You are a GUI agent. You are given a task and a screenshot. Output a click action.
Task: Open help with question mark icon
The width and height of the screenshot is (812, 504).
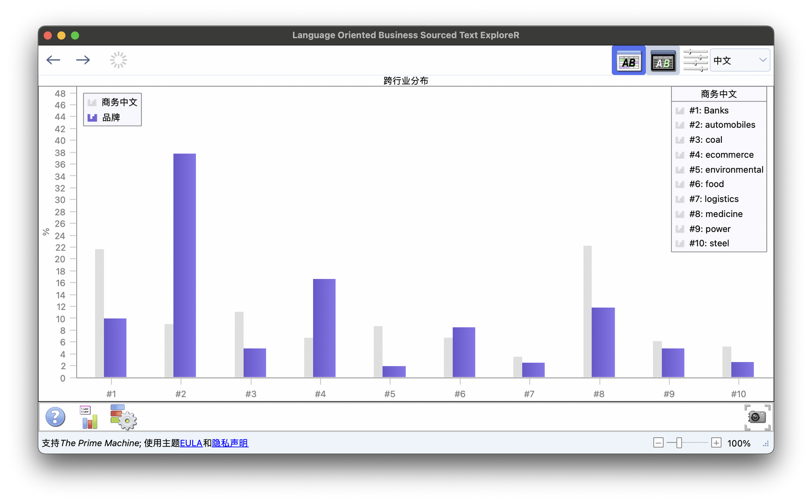(55, 417)
